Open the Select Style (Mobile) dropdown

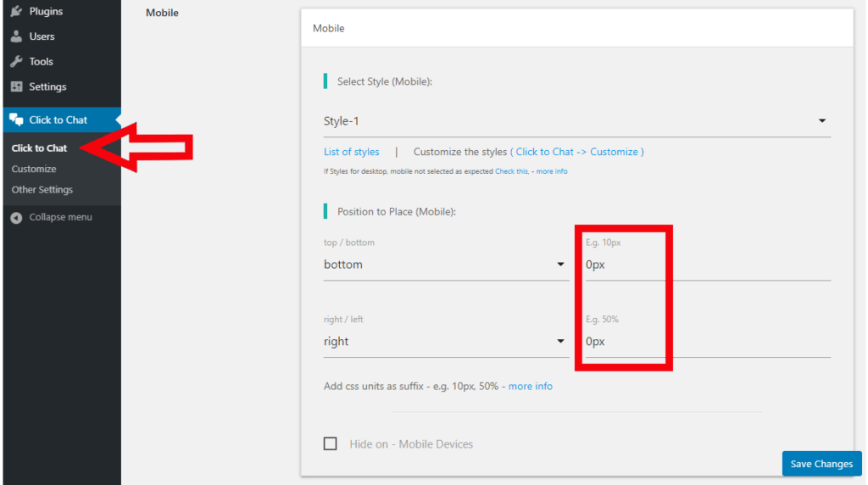click(576, 121)
